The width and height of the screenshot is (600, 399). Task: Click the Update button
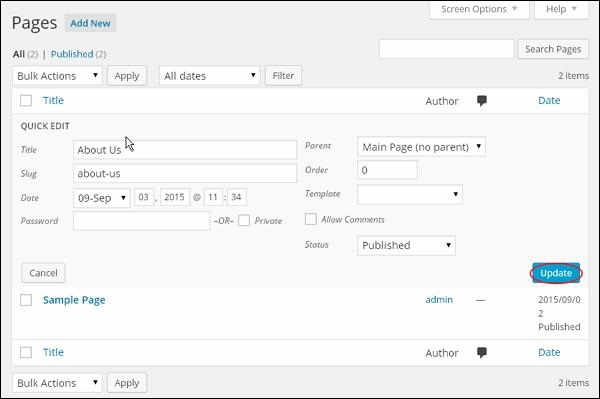[x=556, y=273]
